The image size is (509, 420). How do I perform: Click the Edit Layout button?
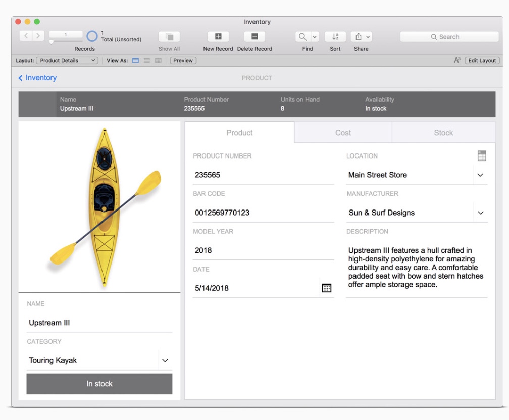coord(482,61)
